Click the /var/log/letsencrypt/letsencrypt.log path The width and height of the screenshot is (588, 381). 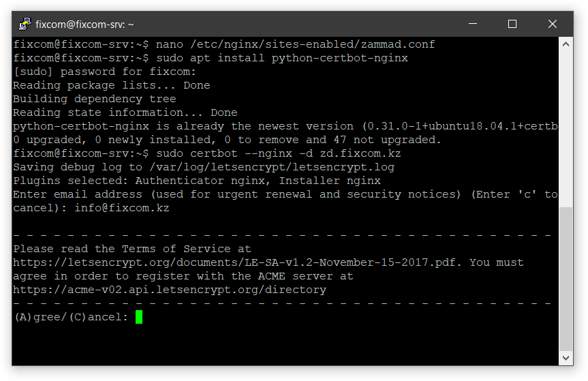(272, 167)
